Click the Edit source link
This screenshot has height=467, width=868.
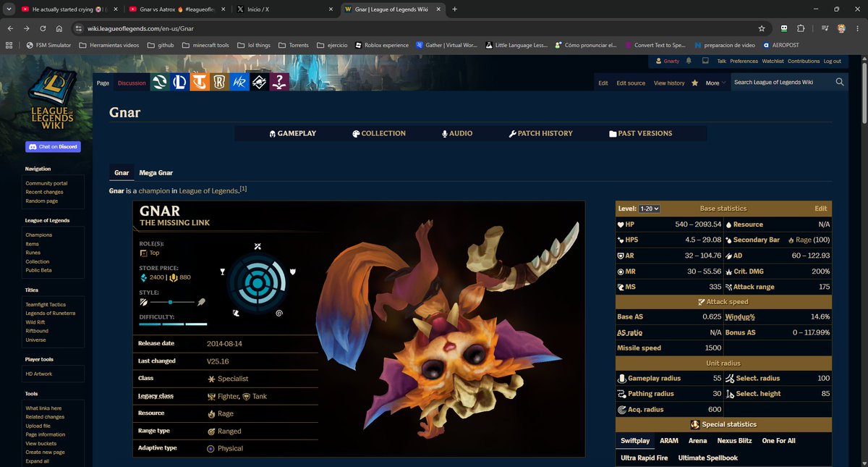pos(631,83)
